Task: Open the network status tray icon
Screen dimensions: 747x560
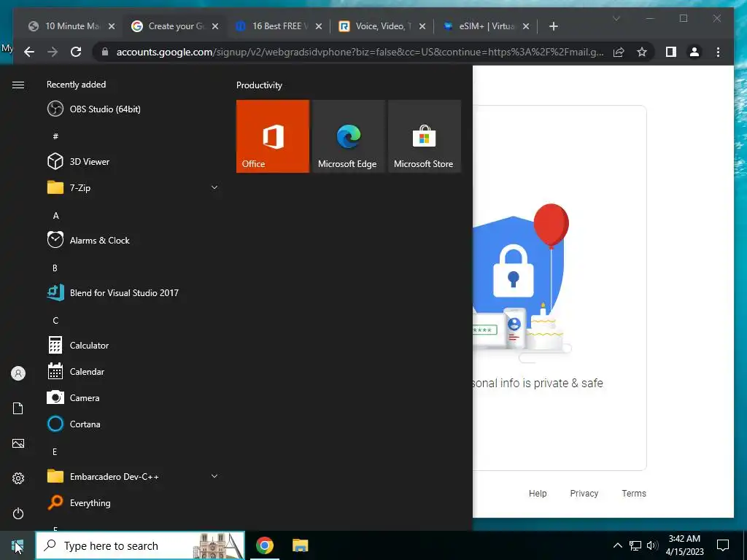Action: 635,545
